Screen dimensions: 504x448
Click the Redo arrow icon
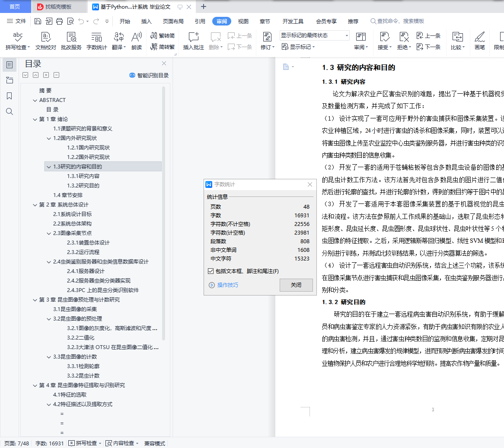(x=96, y=21)
